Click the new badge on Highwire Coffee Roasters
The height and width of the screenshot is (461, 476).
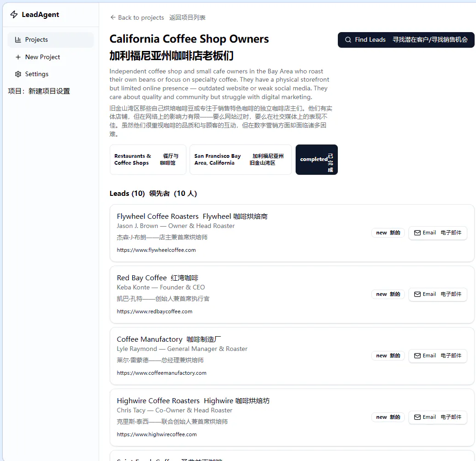pyautogui.click(x=388, y=417)
